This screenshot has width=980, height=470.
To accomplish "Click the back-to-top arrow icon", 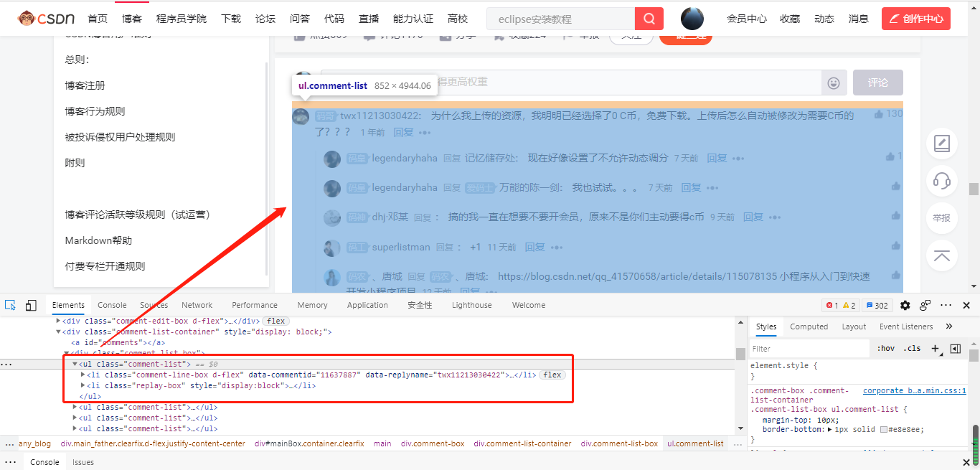I will tap(942, 255).
